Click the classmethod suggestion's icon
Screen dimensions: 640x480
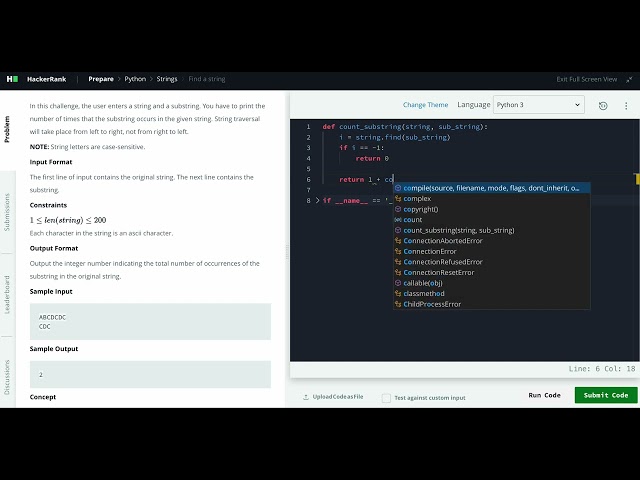tap(398, 293)
